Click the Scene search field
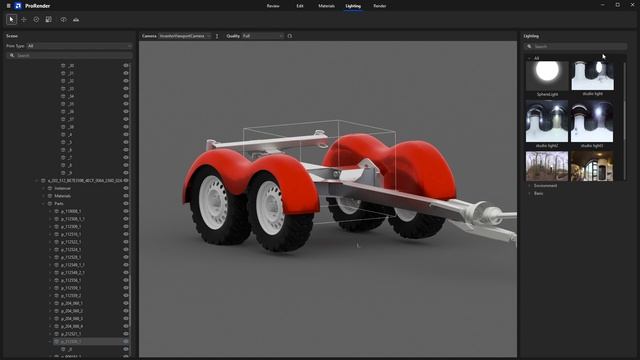The image size is (640, 360). point(69,55)
